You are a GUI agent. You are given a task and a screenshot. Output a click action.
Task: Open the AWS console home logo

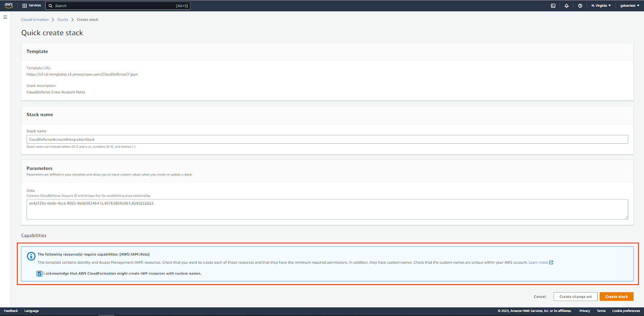click(8, 5)
